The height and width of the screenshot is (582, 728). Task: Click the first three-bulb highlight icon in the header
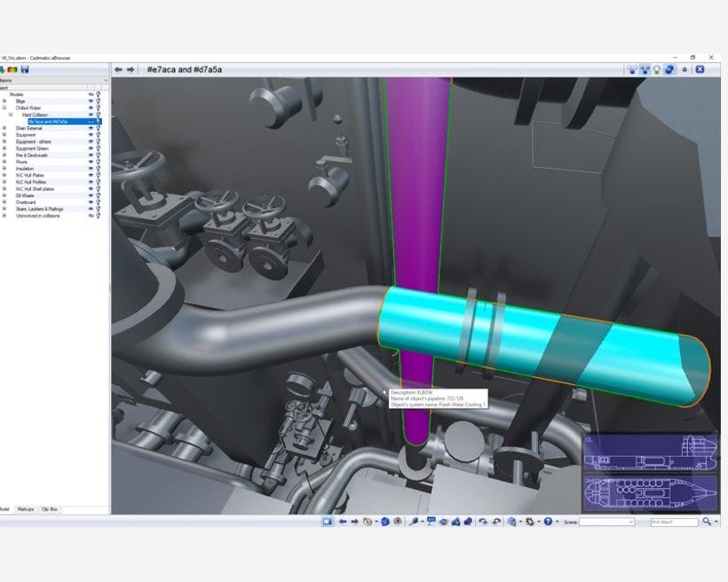pos(632,69)
